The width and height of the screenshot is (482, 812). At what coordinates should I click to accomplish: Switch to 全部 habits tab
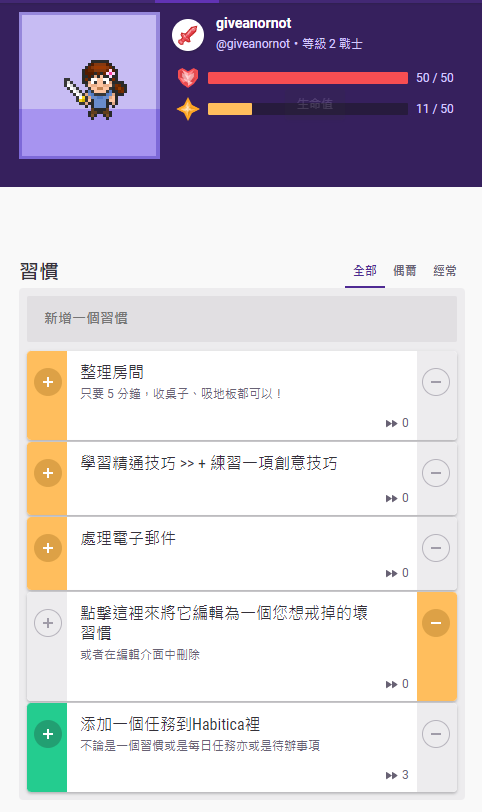365,271
